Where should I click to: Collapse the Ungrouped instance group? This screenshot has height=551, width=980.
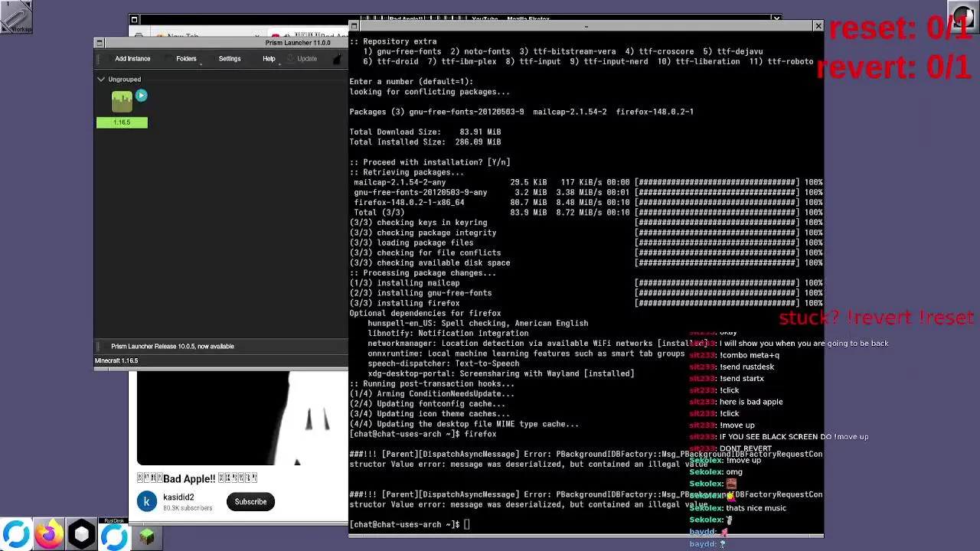pyautogui.click(x=100, y=79)
